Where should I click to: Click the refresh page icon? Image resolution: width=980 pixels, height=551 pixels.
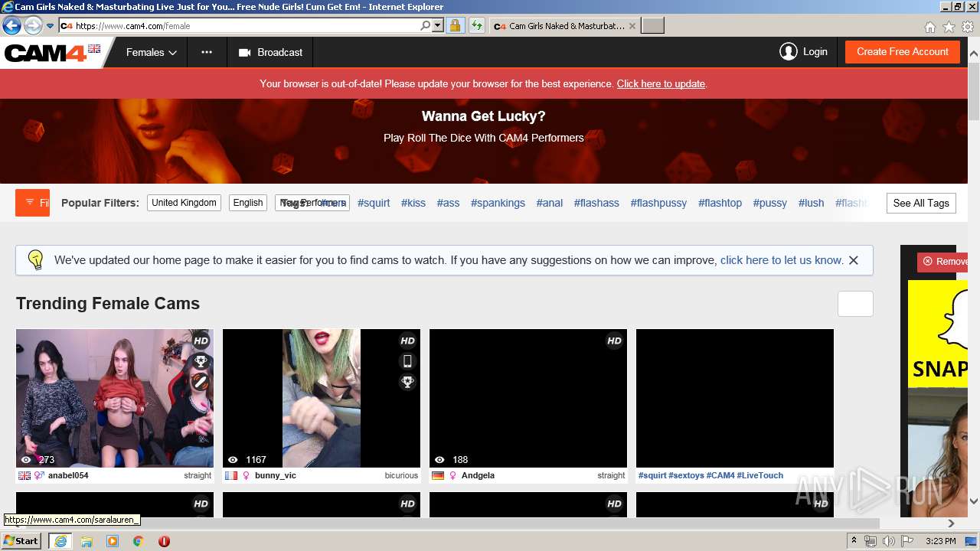pyautogui.click(x=477, y=25)
